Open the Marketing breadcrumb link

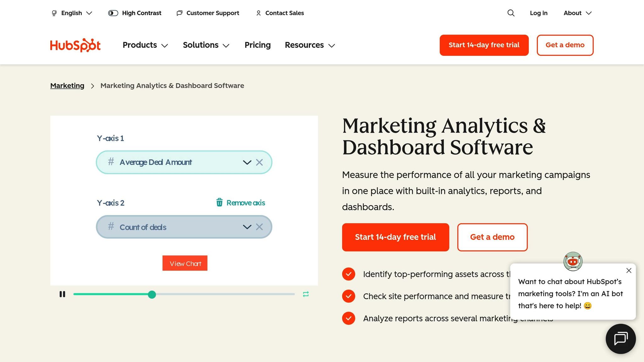pos(67,85)
